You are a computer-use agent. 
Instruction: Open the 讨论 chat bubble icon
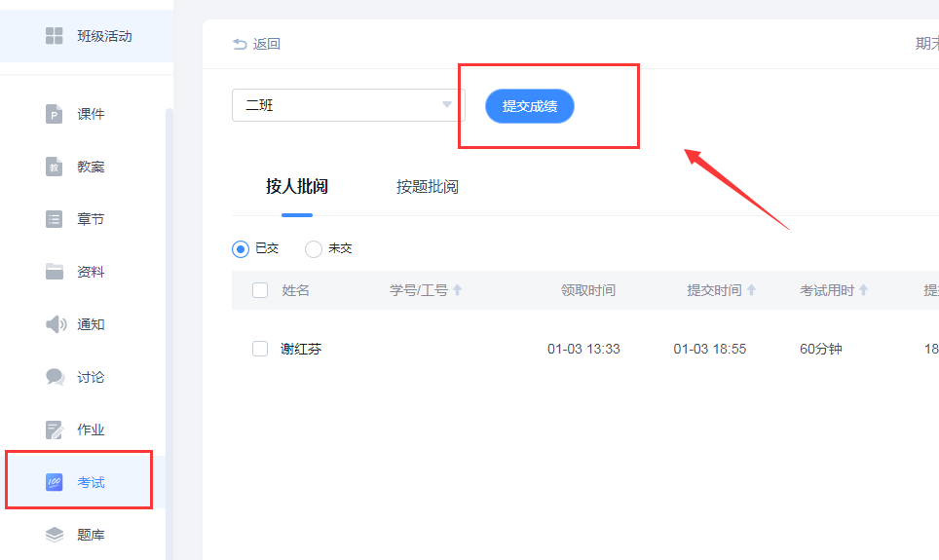pos(55,377)
